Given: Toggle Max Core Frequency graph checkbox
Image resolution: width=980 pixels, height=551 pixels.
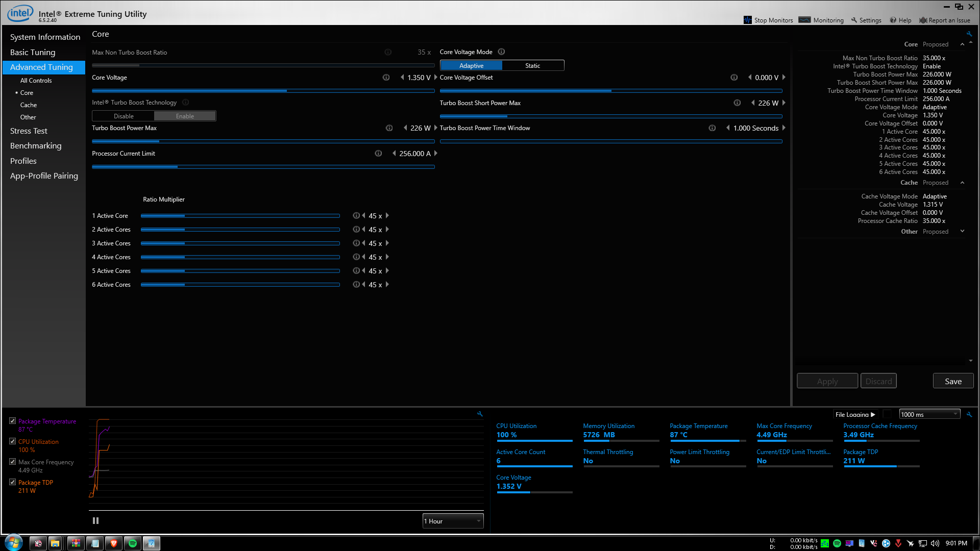Looking at the screenshot, I should [x=12, y=462].
